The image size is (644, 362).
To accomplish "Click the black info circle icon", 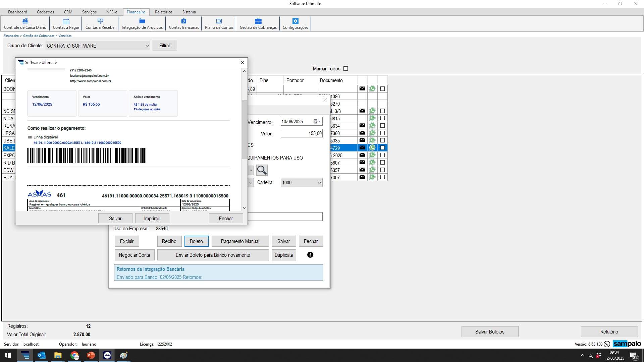I will click(310, 255).
